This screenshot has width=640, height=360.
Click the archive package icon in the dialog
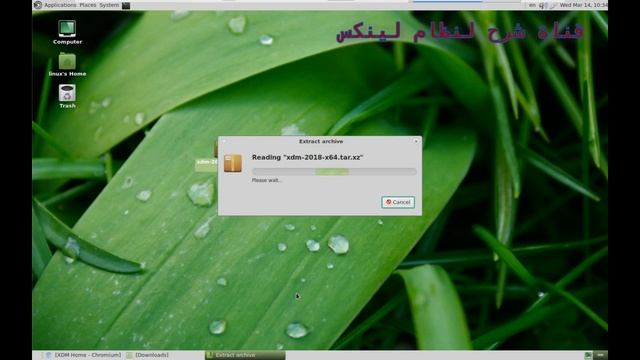[x=233, y=163]
